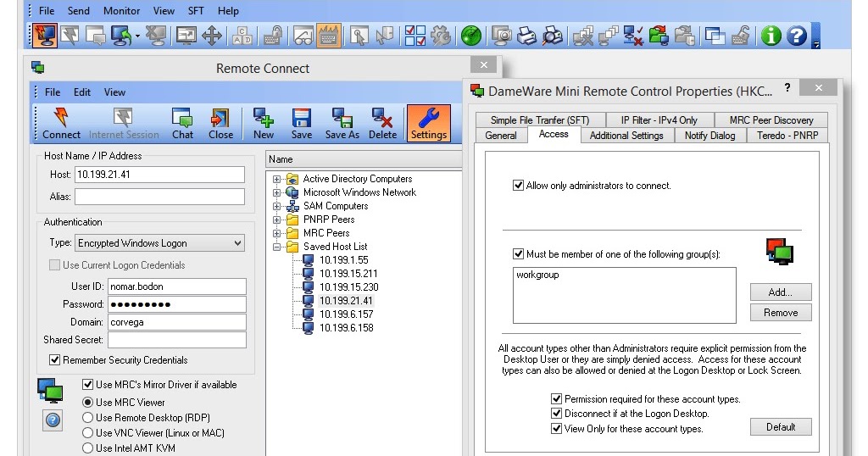This screenshot has height=456, width=868.
Task: Click the C A D letter blocks icon
Action: coord(242,36)
